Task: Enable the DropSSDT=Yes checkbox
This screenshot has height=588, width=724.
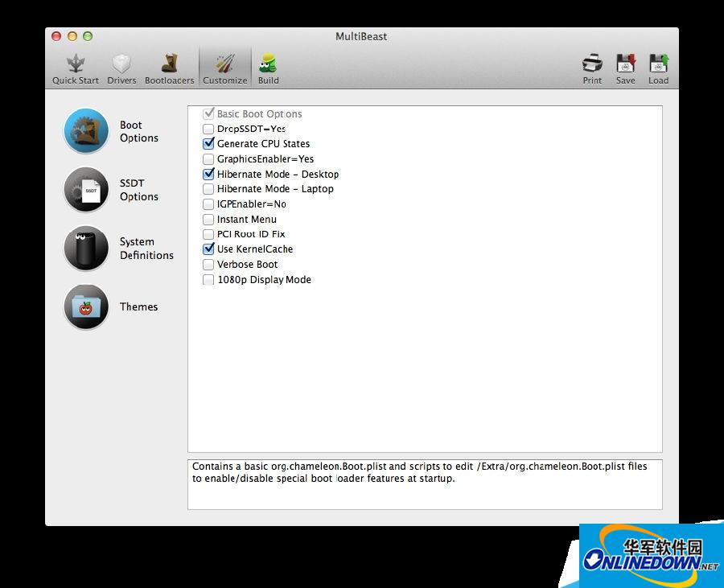Action: click(209, 129)
